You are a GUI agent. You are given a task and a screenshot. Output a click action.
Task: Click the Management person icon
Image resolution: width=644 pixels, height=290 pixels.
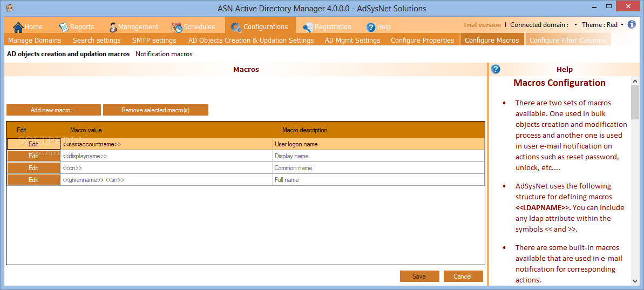tap(113, 27)
